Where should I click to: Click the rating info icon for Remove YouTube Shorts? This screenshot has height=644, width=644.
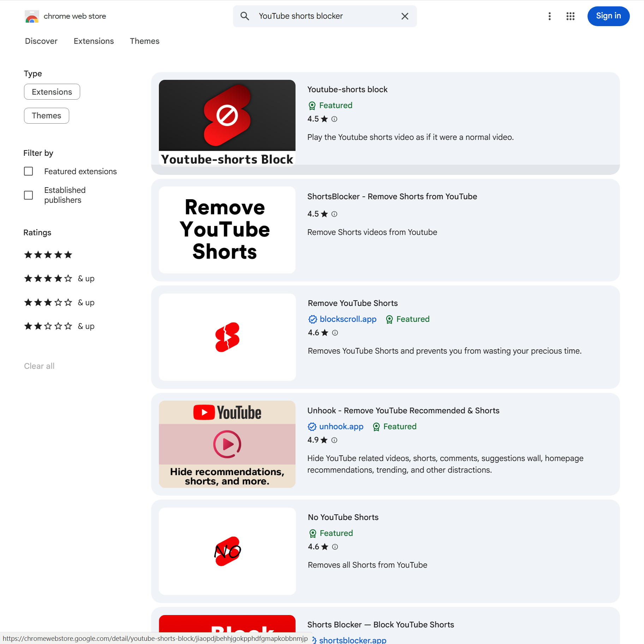pyautogui.click(x=335, y=333)
